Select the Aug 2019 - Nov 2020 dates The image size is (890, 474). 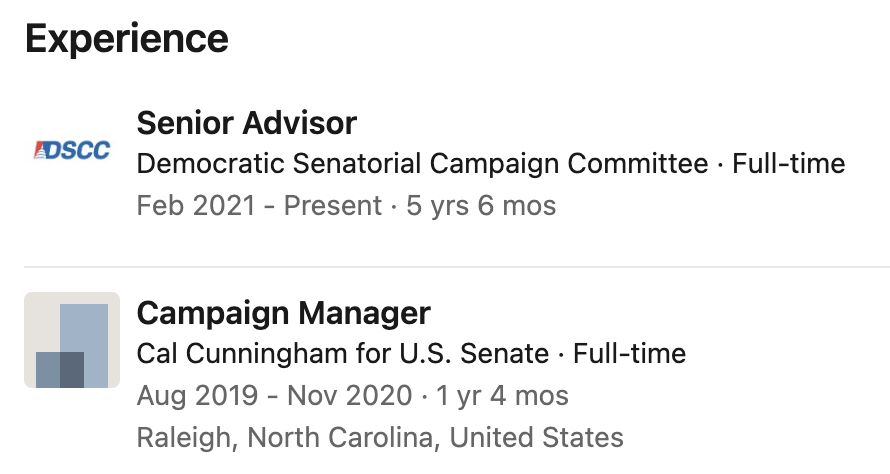pyautogui.click(x=275, y=396)
